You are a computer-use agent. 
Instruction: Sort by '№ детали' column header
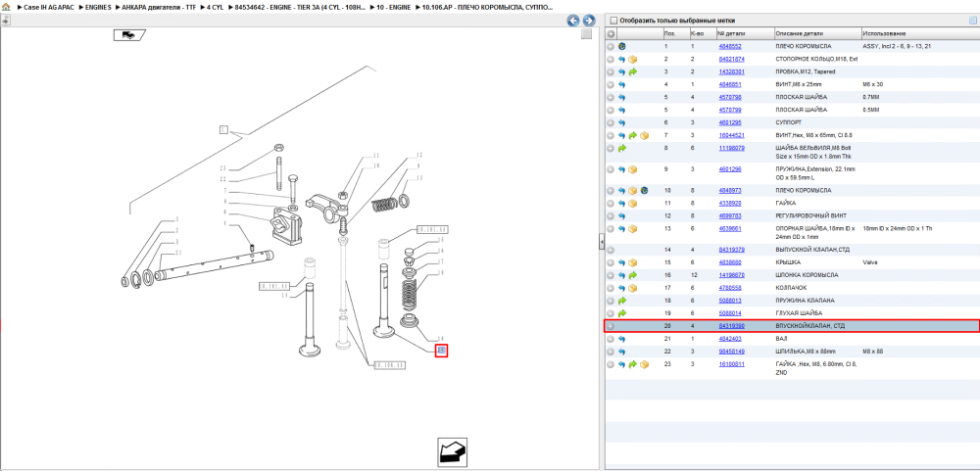coord(745,33)
